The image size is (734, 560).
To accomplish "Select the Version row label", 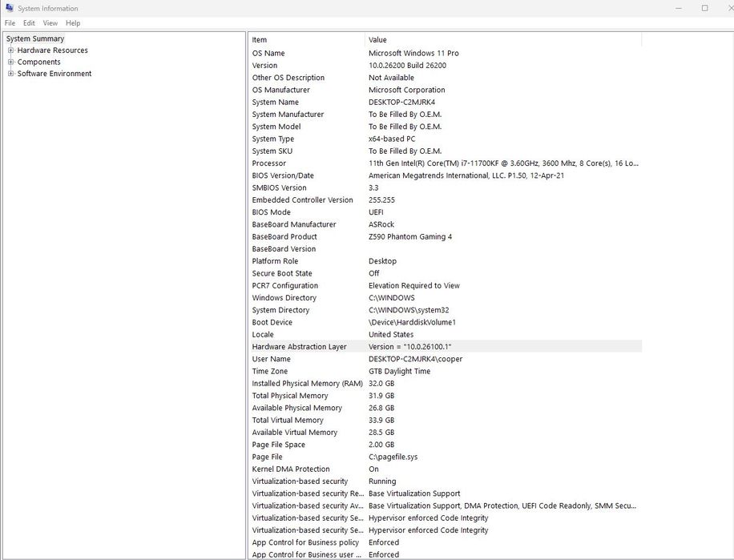I will click(264, 66).
